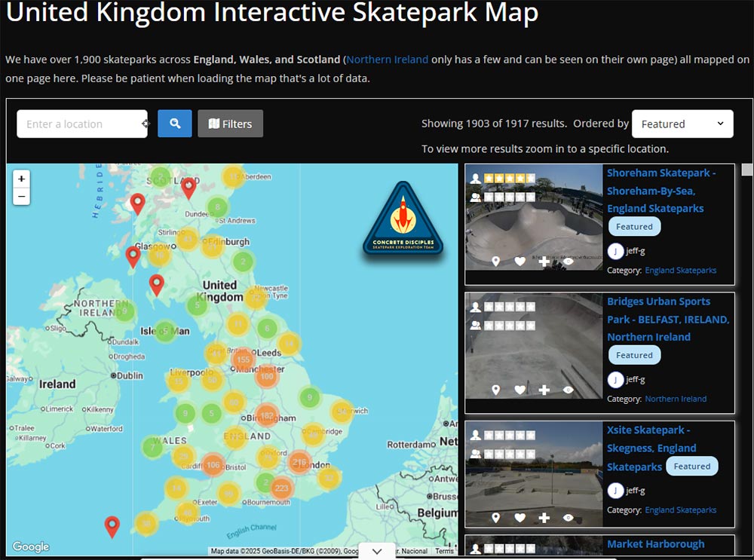Open the Northern Ireland link in the intro text

click(x=387, y=59)
